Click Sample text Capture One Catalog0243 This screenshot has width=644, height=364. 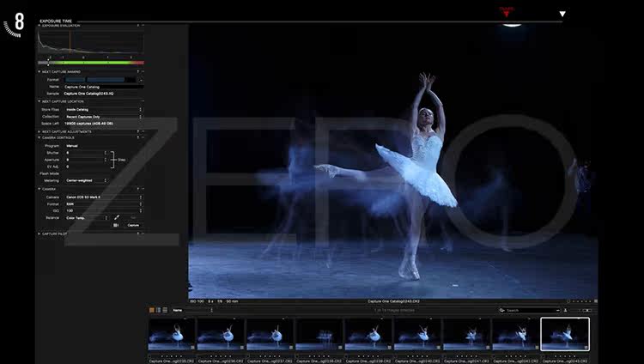coord(88,94)
